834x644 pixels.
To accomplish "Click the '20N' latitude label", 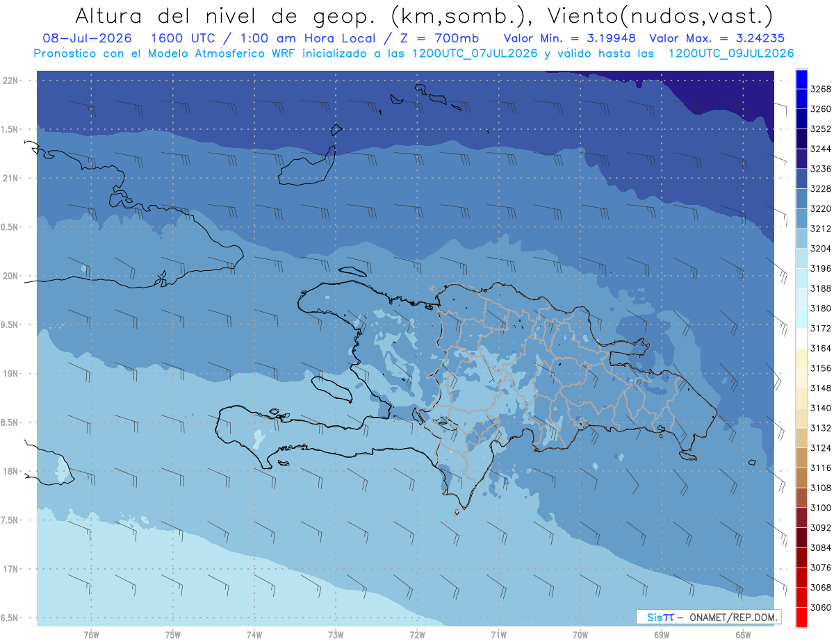I will (x=11, y=276).
